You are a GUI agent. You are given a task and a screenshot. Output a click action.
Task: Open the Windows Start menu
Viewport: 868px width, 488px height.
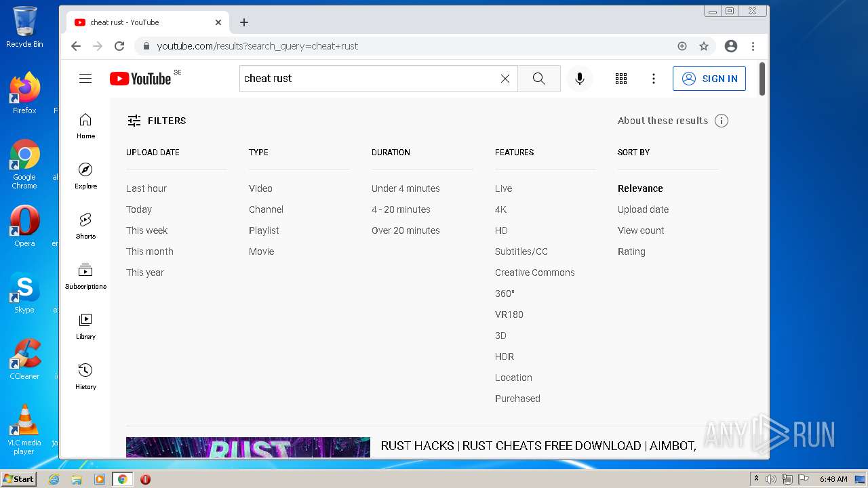click(19, 479)
